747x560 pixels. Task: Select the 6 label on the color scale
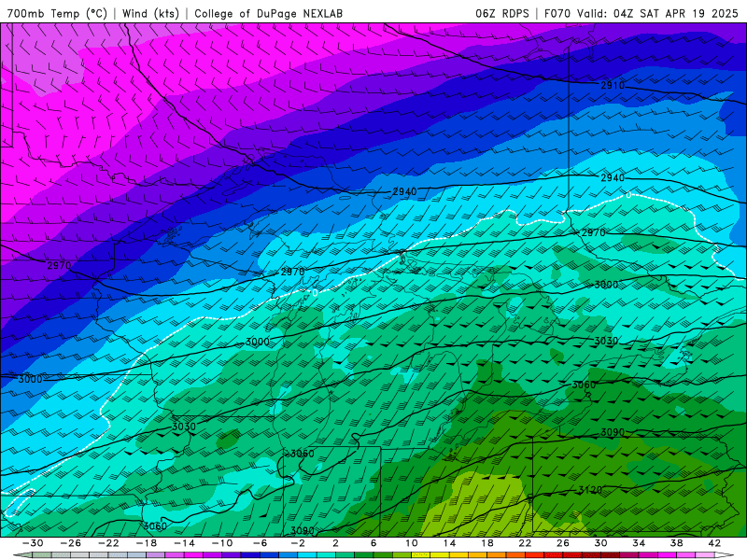373,543
